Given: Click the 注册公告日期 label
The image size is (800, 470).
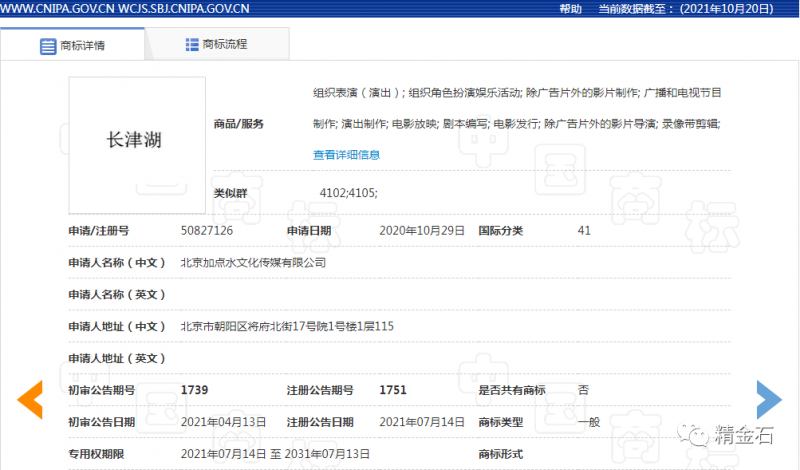Looking at the screenshot, I should (320, 422).
